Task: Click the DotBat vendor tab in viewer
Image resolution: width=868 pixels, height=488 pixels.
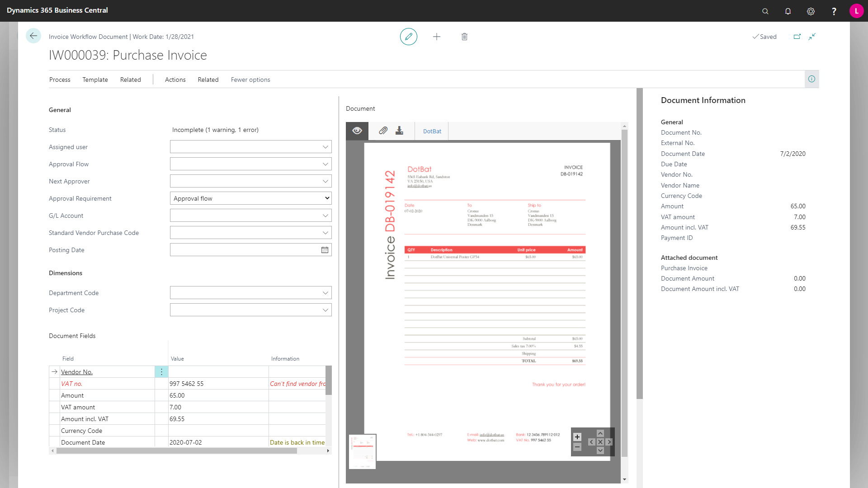Action: click(x=432, y=131)
